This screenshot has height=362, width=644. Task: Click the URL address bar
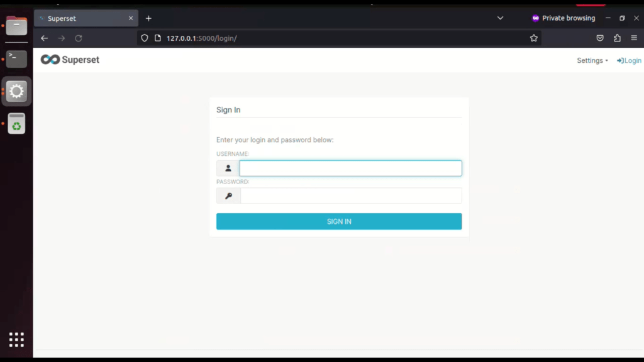tap(340, 38)
